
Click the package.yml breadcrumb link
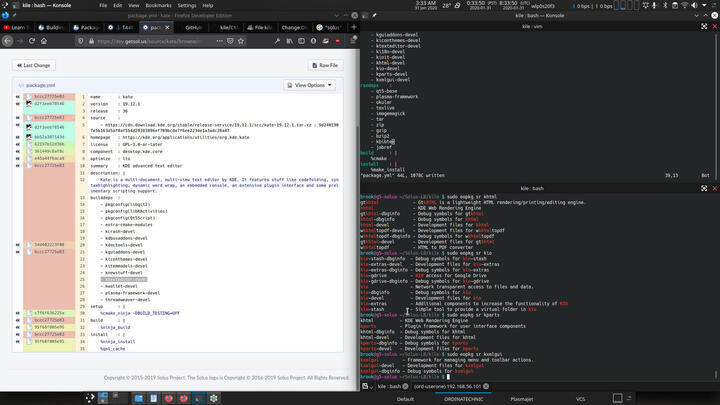[x=40, y=85]
